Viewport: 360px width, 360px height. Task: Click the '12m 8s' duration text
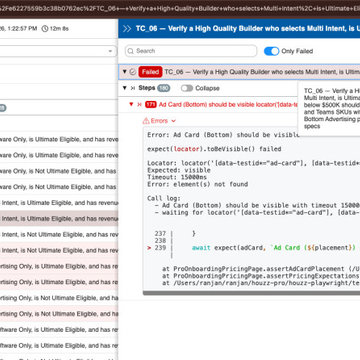(x=59, y=29)
